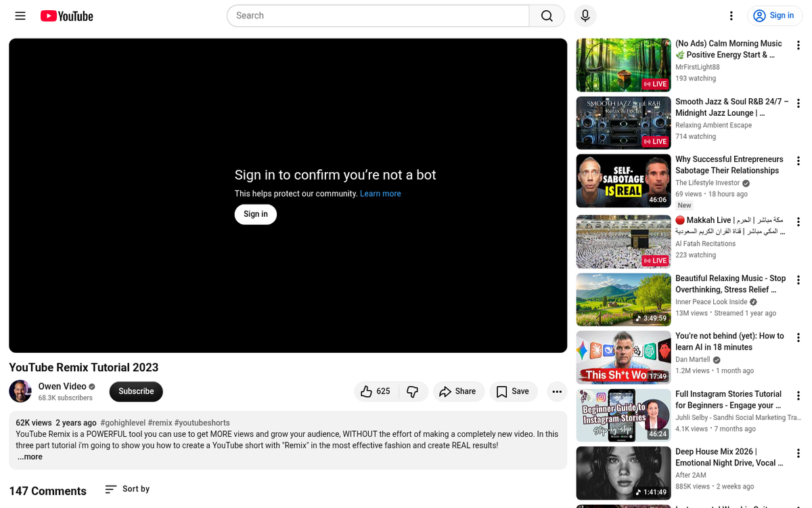This screenshot has width=812, height=508.
Task: Open options menu for Calm Morning Music video
Action: point(798,45)
